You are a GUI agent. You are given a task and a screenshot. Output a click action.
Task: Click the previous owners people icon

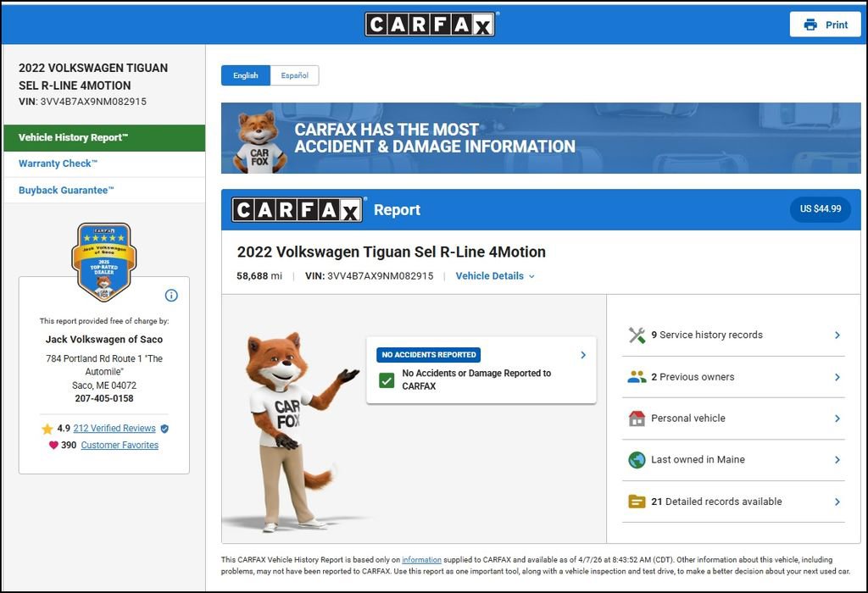[x=637, y=377]
